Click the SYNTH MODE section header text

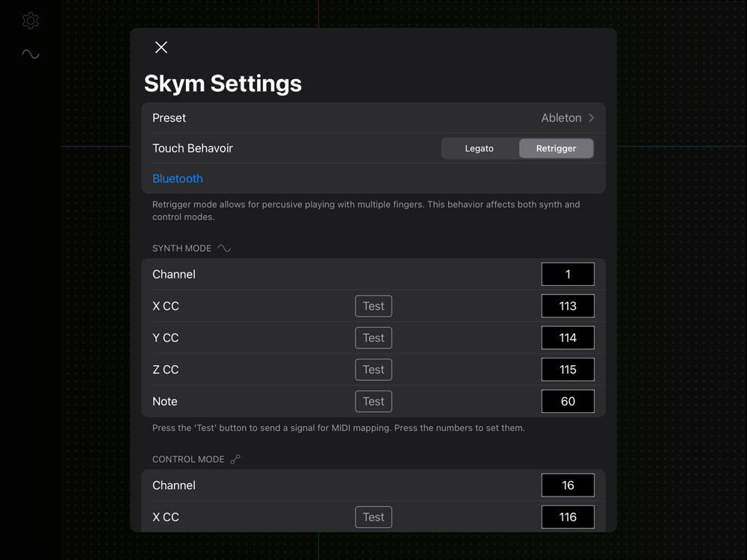point(182,248)
